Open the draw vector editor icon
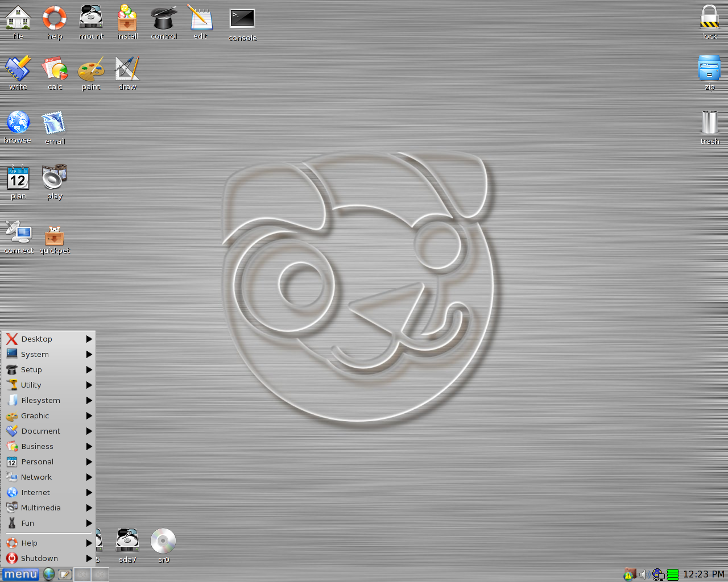This screenshot has width=728, height=582. [x=127, y=69]
